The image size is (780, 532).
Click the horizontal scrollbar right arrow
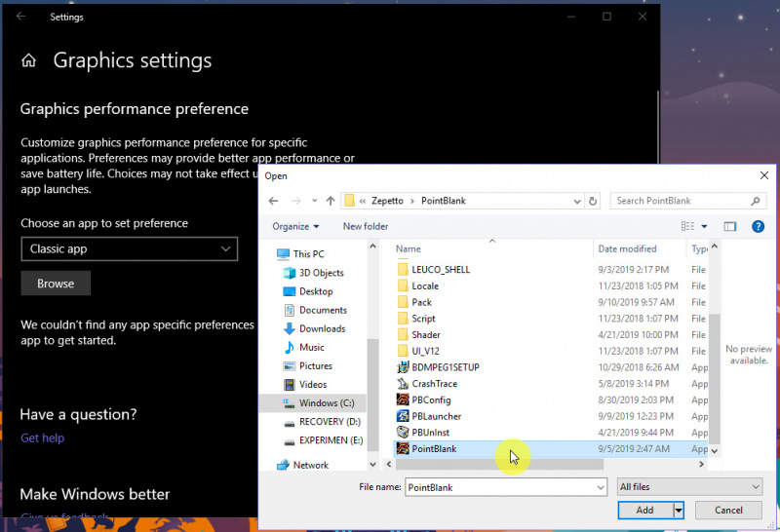tap(701, 465)
